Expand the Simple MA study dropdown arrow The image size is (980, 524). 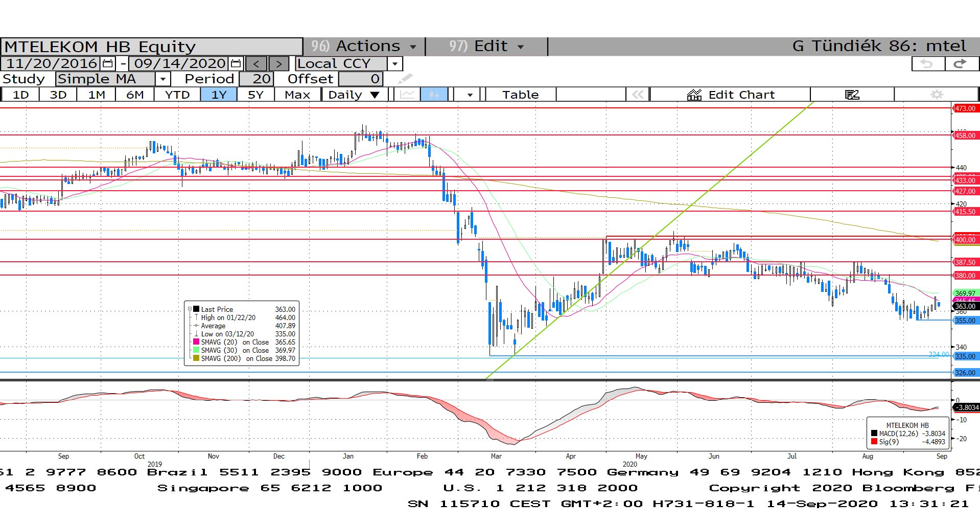162,79
